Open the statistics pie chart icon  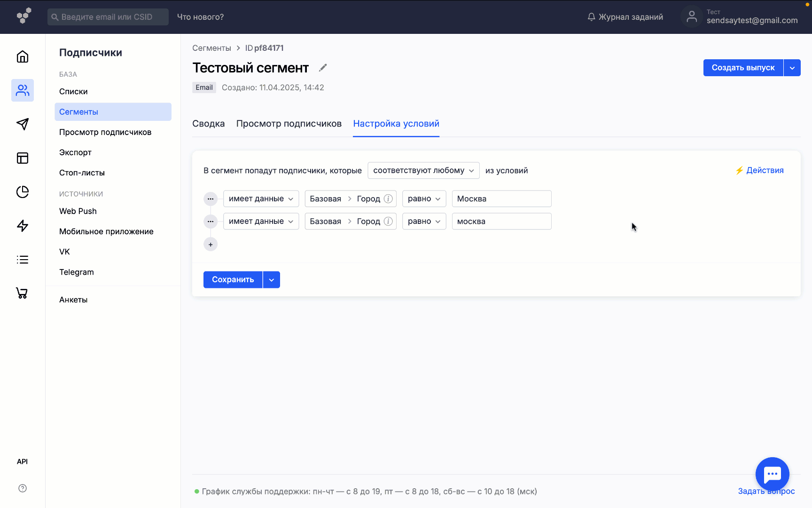point(22,192)
